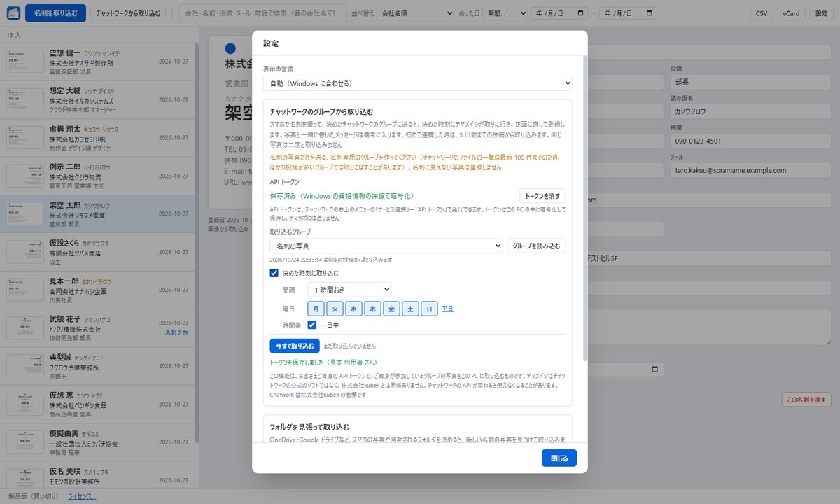Click the グループを読み込む button
Image resolution: width=840 pixels, height=504 pixels.
click(536, 246)
